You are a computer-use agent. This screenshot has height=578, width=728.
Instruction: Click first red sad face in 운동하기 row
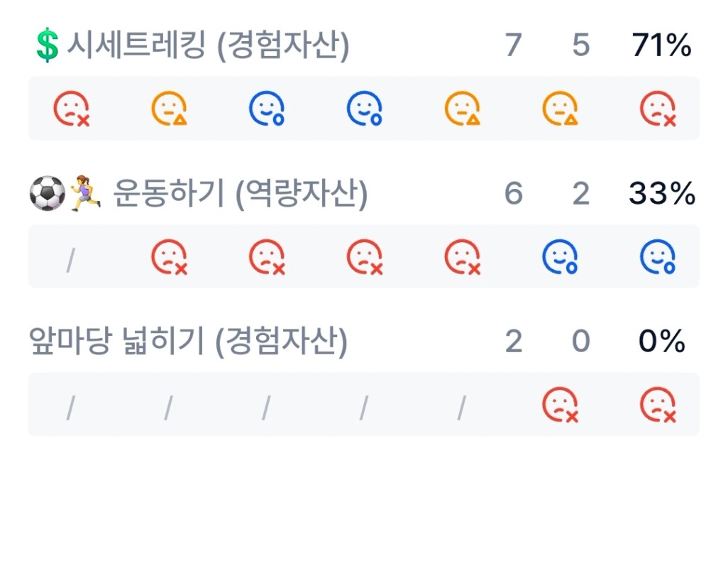point(169,257)
